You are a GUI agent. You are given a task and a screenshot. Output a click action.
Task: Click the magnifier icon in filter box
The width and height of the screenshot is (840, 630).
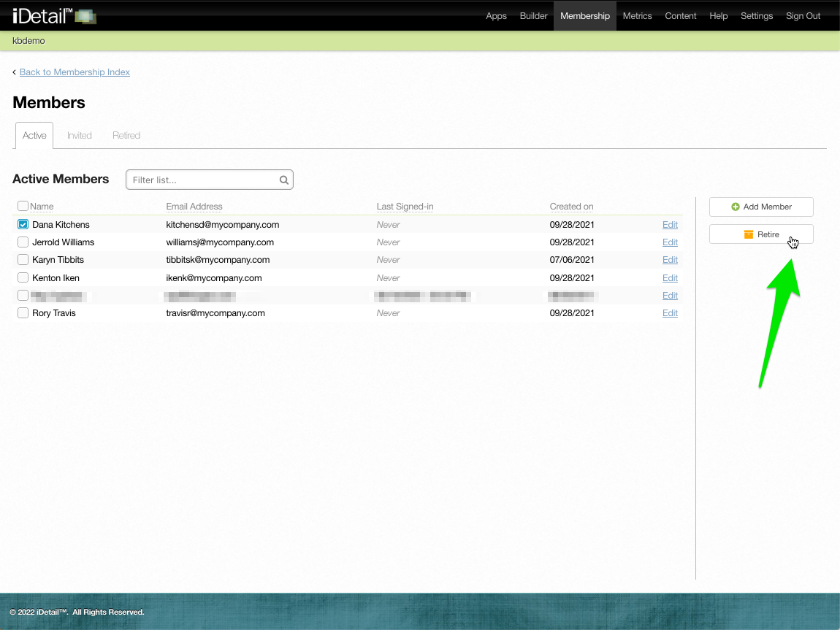(x=284, y=180)
